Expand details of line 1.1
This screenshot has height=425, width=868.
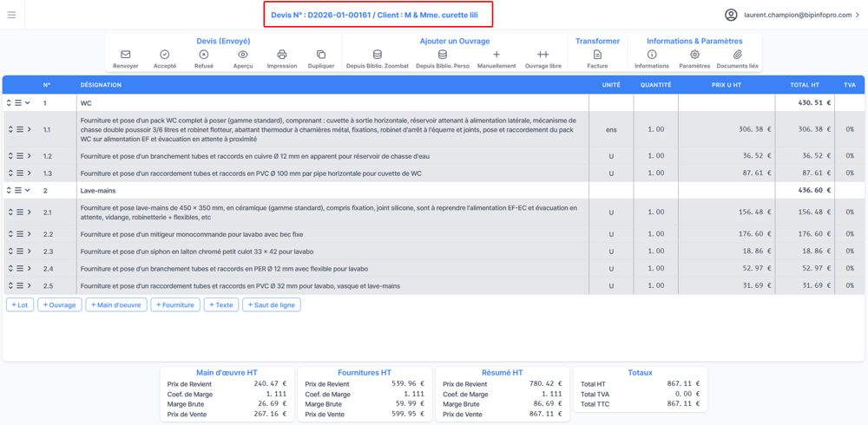pos(29,129)
